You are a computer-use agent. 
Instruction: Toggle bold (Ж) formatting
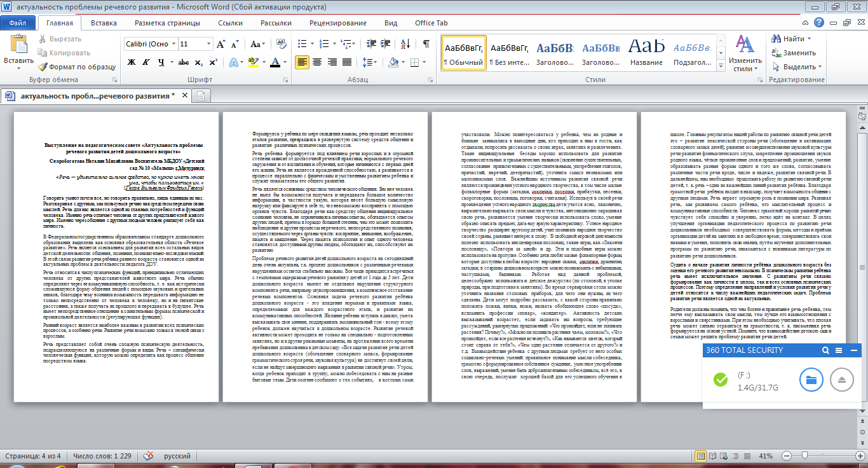pos(132,62)
